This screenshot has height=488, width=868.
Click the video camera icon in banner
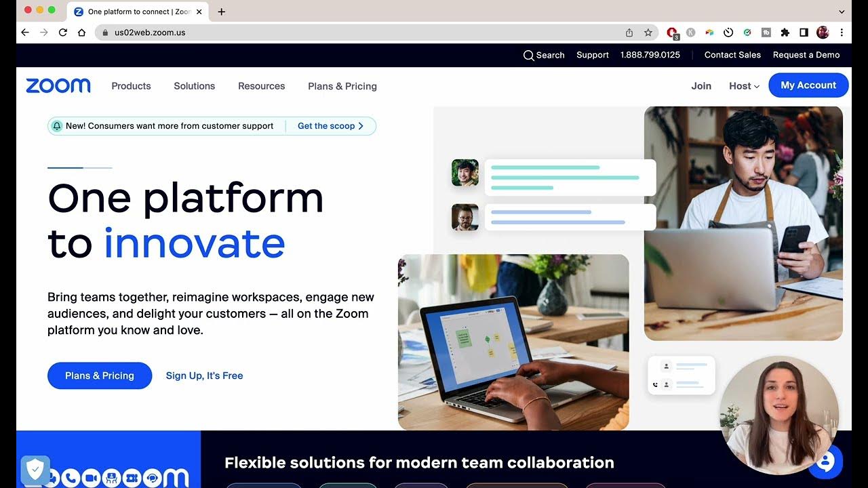pos(90,478)
